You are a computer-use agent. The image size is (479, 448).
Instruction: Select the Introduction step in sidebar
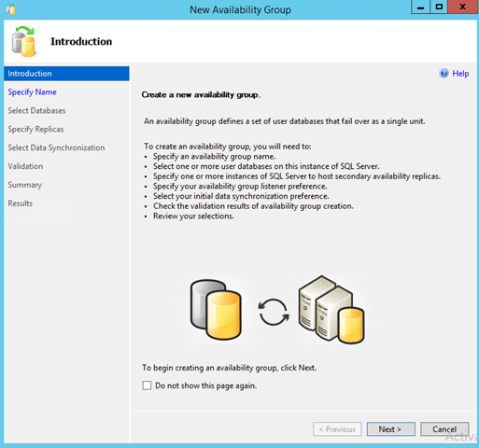[x=66, y=74]
